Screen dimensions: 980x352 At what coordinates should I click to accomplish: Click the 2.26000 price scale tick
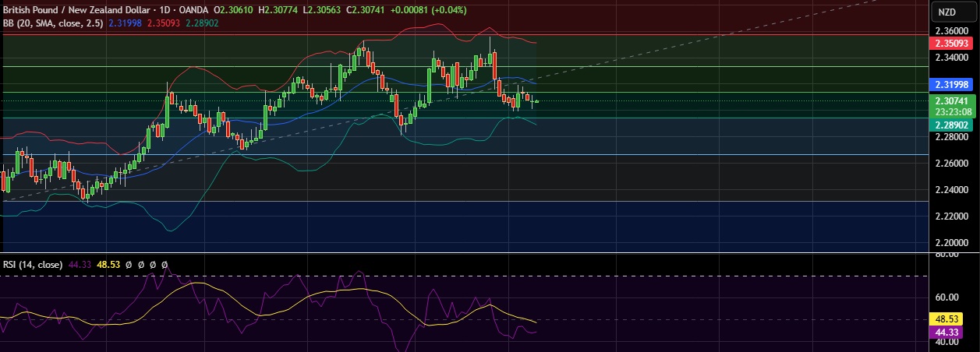tap(953, 164)
